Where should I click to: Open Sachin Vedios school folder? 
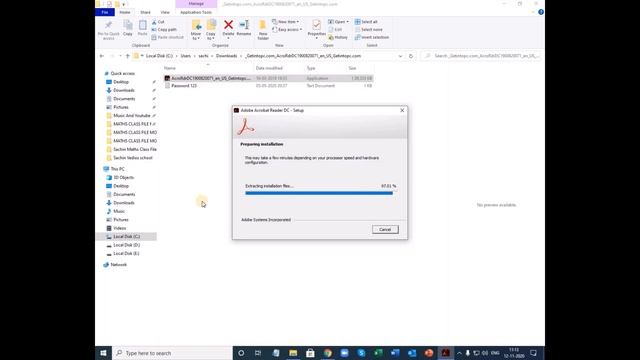click(x=133, y=158)
